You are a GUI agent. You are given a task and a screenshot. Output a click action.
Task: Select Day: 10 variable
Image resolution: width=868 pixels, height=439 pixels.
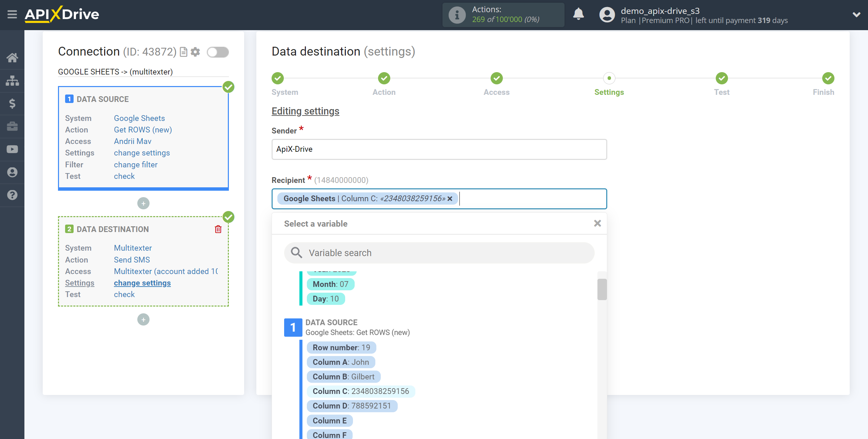[325, 299]
